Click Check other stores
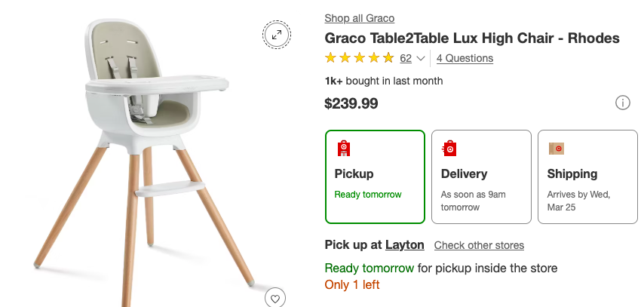The height and width of the screenshot is (307, 644). click(479, 245)
